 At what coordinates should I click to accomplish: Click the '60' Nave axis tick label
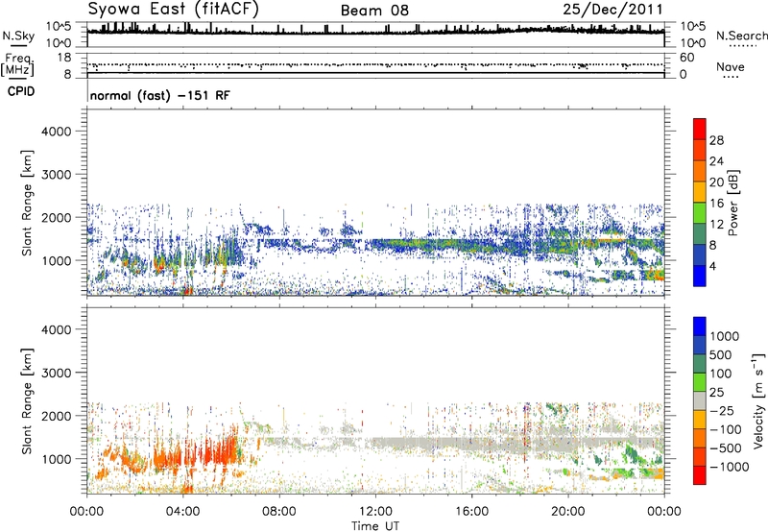click(686, 58)
